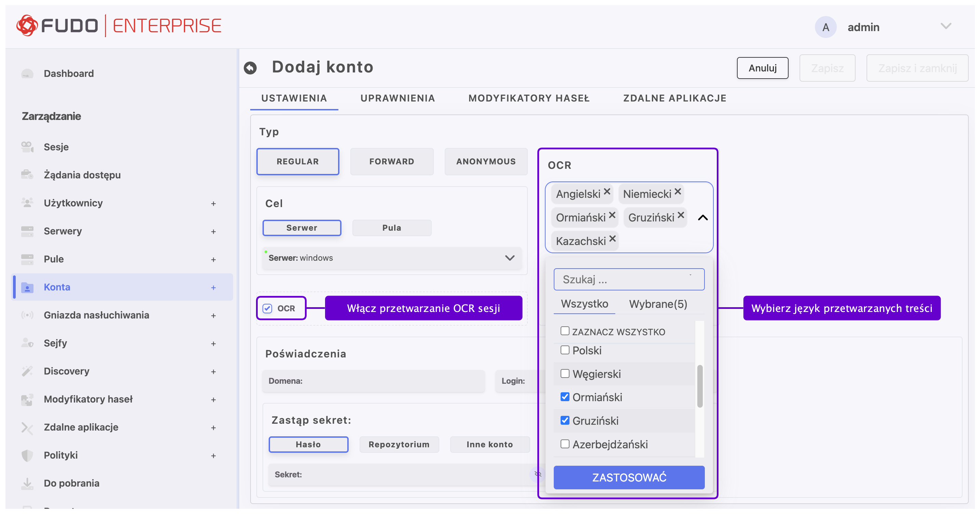Add new Konta with plus icon
Viewport: 980px width, 517px height.
[x=213, y=288]
